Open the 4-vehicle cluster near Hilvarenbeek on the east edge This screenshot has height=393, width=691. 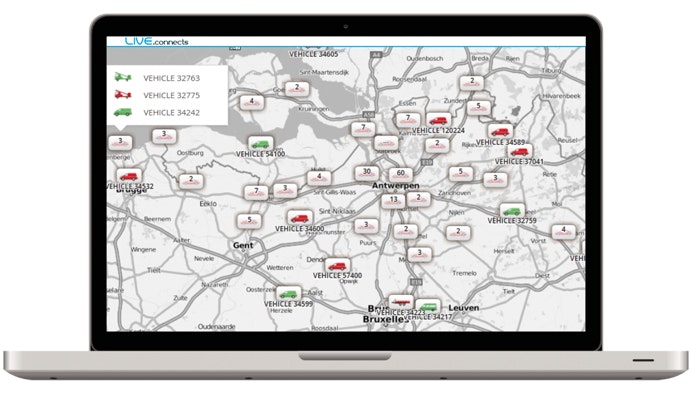pyautogui.click(x=563, y=231)
